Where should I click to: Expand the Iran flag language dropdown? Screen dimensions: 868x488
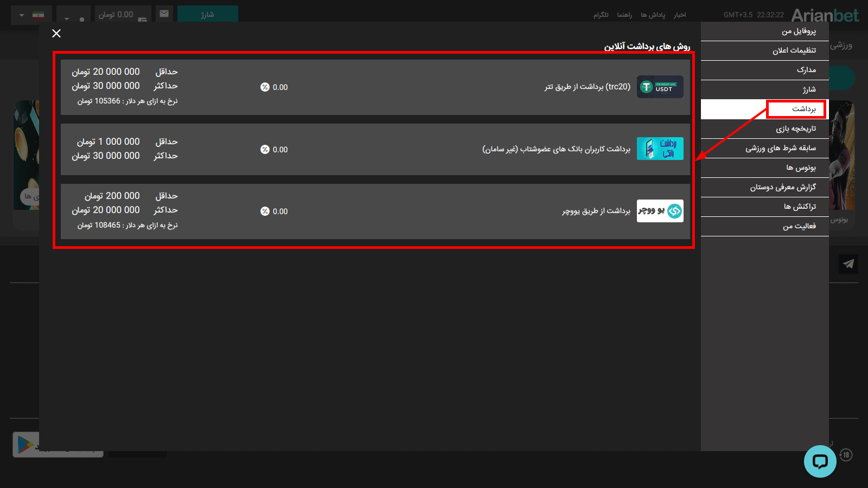(31, 15)
